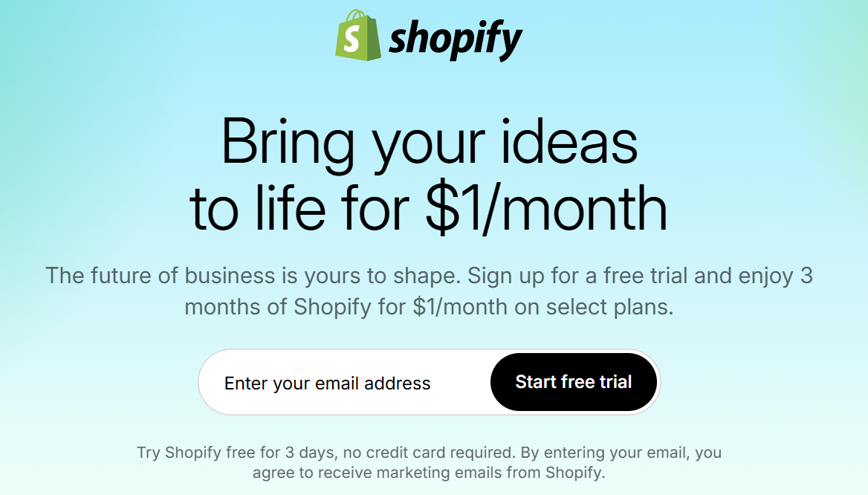The height and width of the screenshot is (495, 868).
Task: Click 'months of Shopify for $1/month' text
Action: pos(346,307)
